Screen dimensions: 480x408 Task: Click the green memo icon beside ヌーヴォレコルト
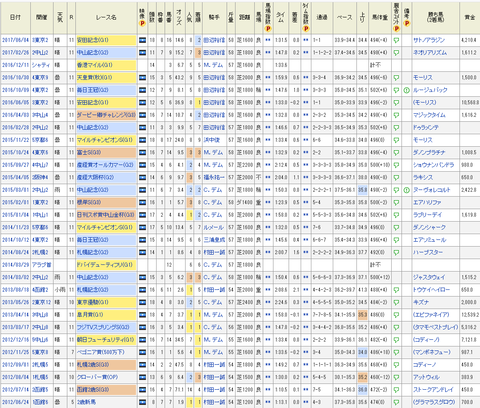[x=406, y=190]
